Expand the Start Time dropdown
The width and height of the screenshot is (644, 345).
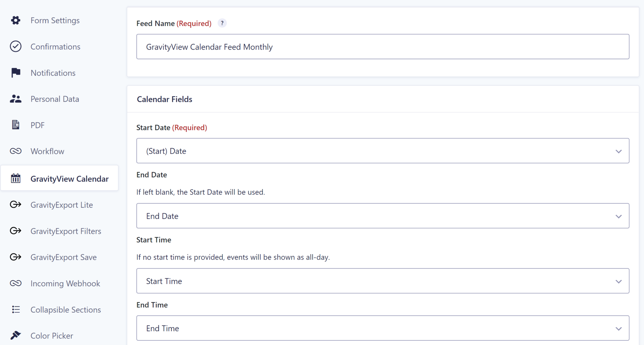click(383, 281)
